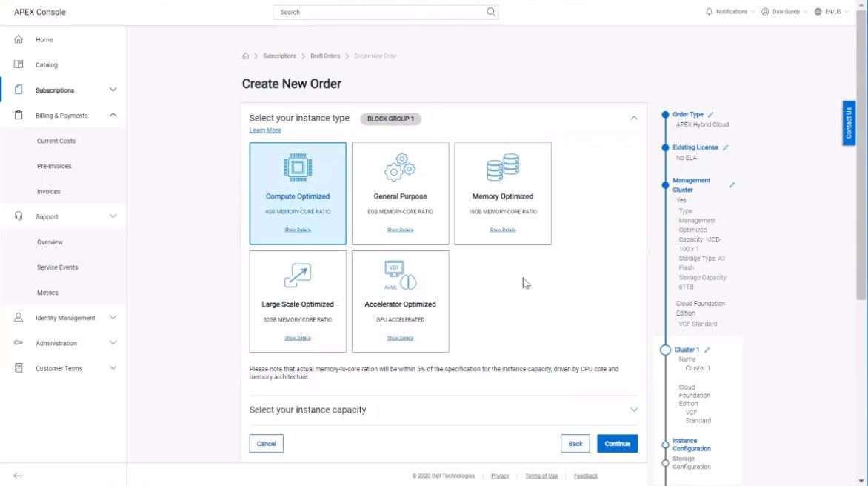This screenshot has width=868, height=486.
Task: Collapse the Select your instance type section
Action: point(634,119)
